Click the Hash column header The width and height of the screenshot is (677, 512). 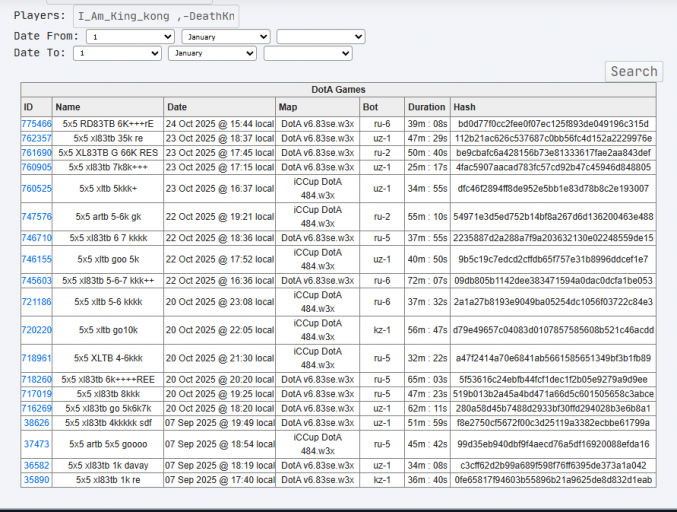click(x=553, y=107)
